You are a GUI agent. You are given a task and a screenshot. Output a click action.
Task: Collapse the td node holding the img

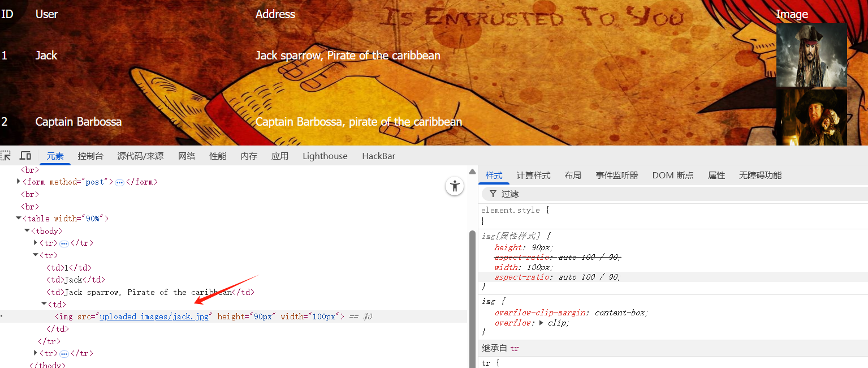(x=44, y=305)
